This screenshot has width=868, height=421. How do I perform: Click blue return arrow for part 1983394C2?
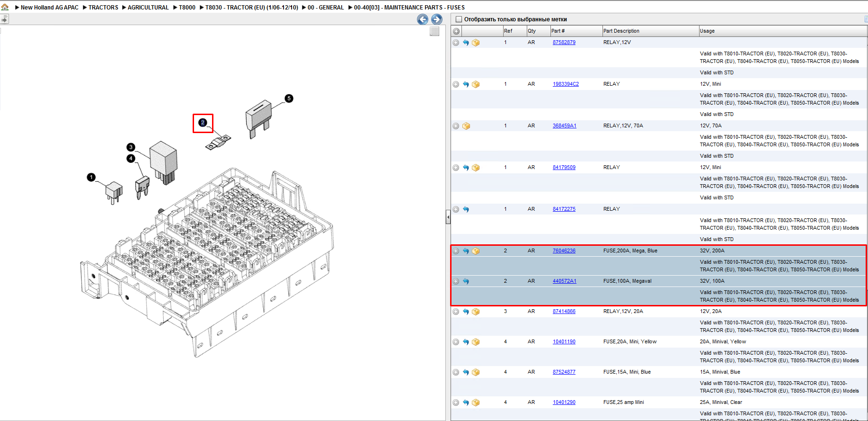466,84
